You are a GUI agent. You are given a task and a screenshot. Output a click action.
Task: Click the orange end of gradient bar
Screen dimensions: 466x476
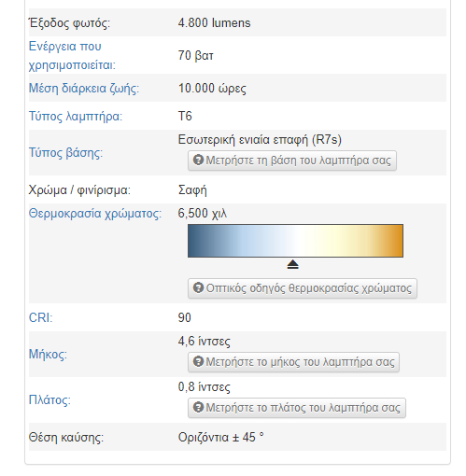point(395,241)
